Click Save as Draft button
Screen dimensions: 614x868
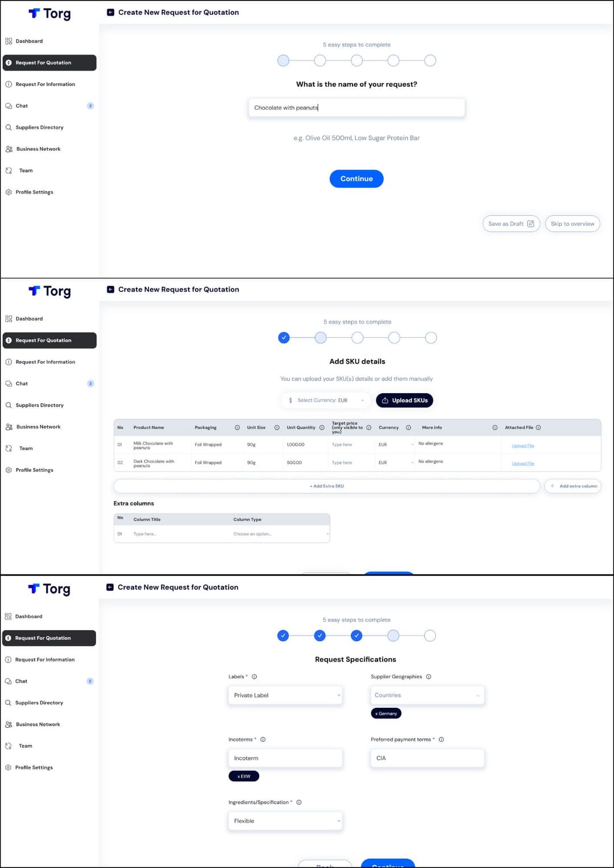coord(511,224)
